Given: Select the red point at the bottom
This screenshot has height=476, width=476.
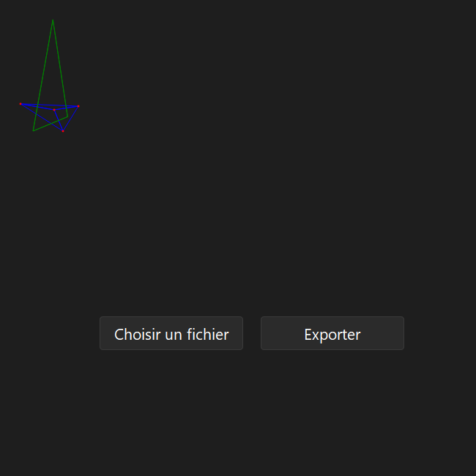Looking at the screenshot, I should pyautogui.click(x=63, y=131).
